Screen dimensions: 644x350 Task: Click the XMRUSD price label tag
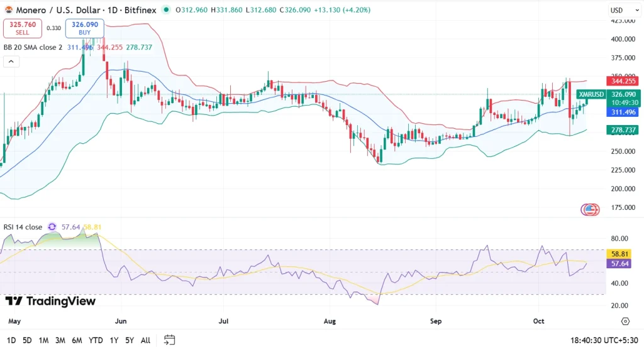tap(591, 94)
